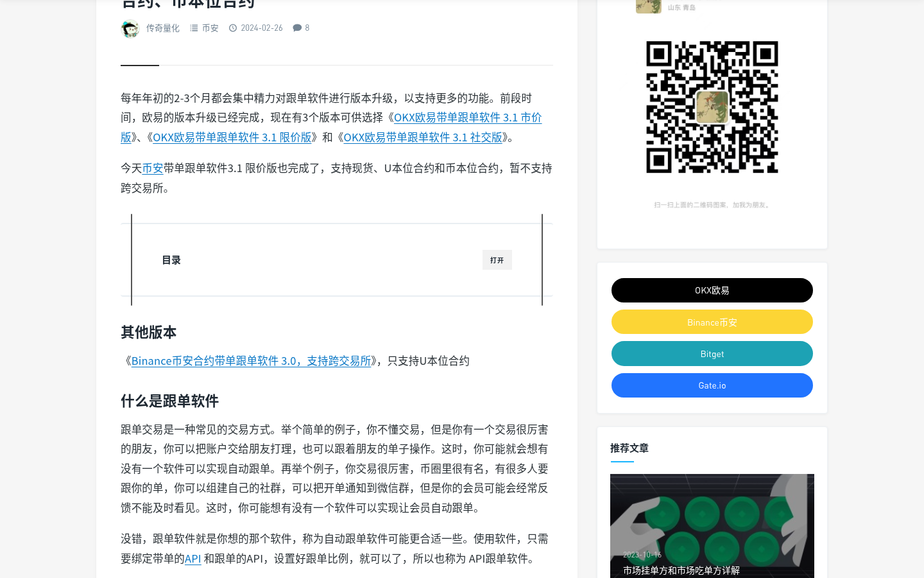Image resolution: width=924 pixels, height=578 pixels.
Task: Click the clock icon next to 2024-02-26
Action: pos(233,28)
